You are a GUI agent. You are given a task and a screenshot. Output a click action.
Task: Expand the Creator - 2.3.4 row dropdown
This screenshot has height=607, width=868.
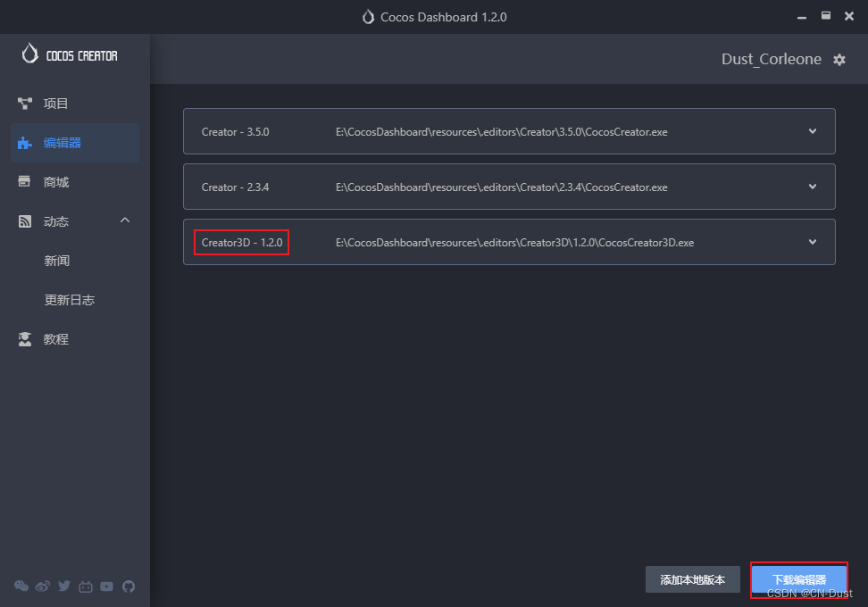(813, 187)
